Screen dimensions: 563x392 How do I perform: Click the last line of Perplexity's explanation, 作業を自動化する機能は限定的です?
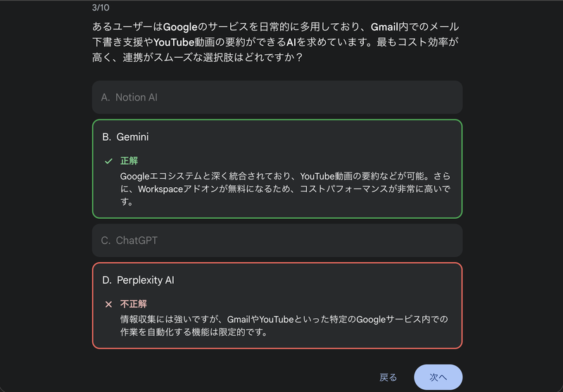(x=203, y=332)
